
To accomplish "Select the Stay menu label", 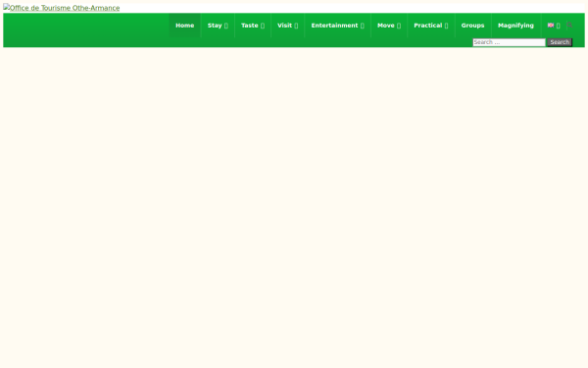I will pos(215,26).
